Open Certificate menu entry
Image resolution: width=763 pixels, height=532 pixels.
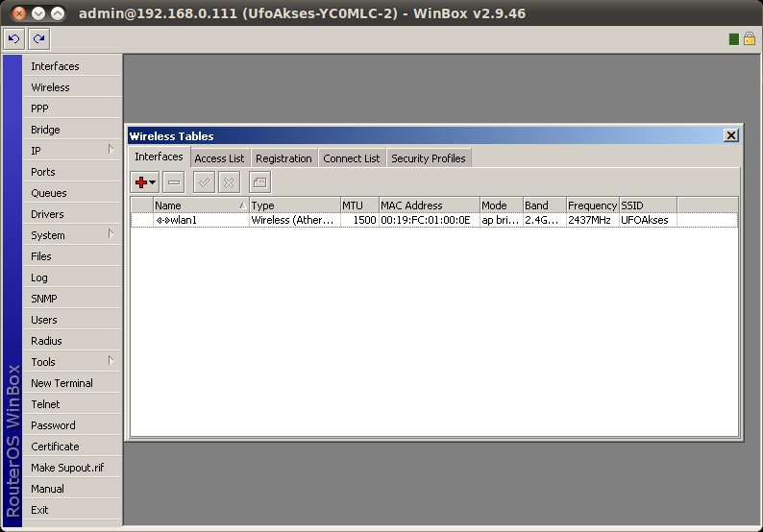click(72, 447)
